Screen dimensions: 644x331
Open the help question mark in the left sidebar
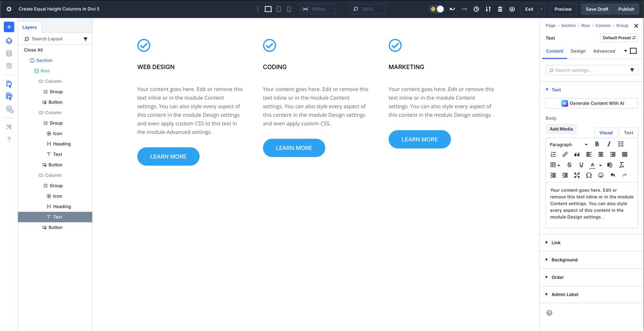click(x=9, y=139)
